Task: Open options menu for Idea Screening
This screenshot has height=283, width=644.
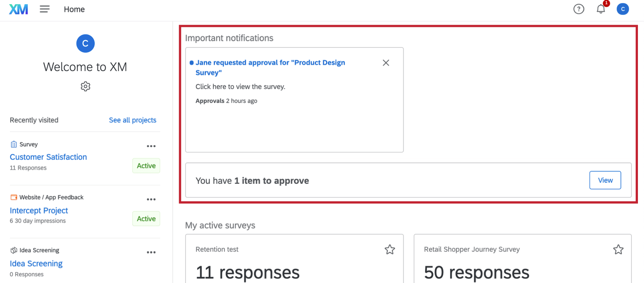Action: tap(151, 252)
